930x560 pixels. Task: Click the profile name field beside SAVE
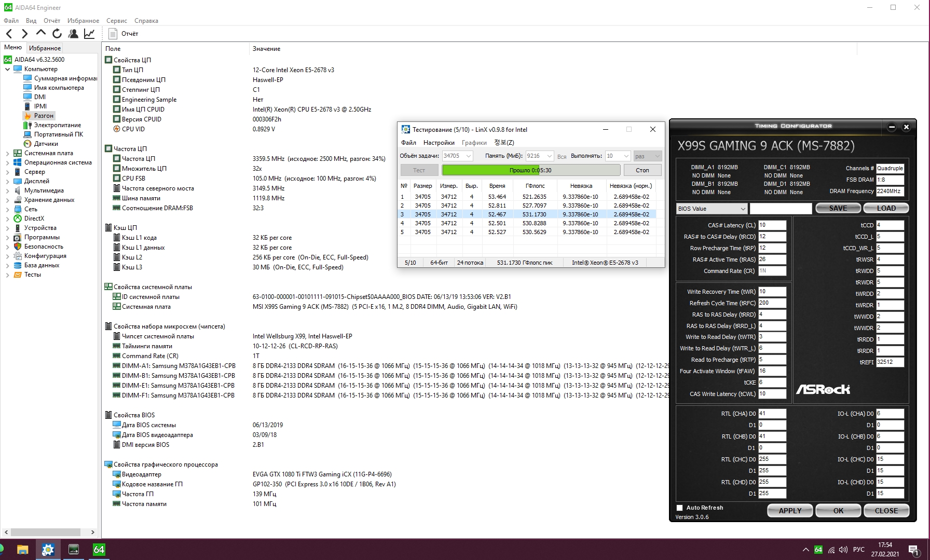point(781,209)
